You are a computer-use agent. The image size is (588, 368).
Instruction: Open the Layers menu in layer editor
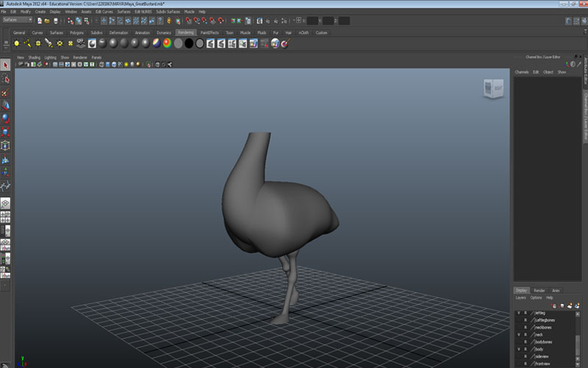tap(520, 297)
